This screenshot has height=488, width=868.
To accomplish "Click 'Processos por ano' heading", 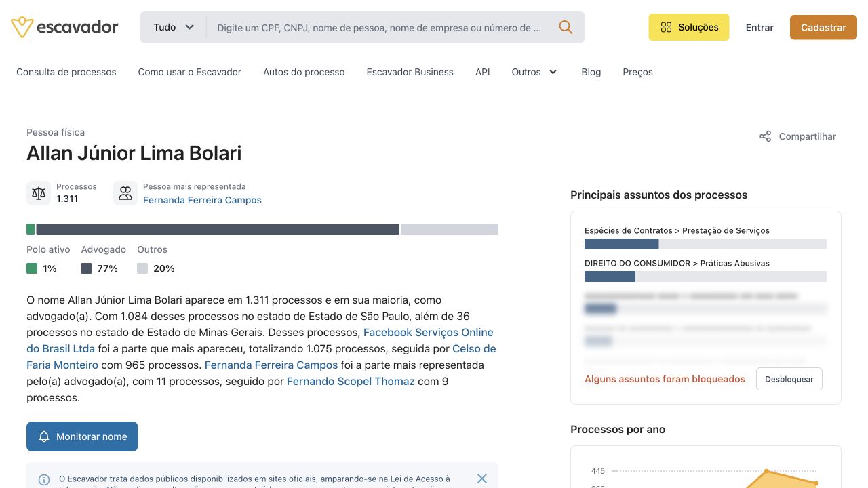I will (618, 429).
